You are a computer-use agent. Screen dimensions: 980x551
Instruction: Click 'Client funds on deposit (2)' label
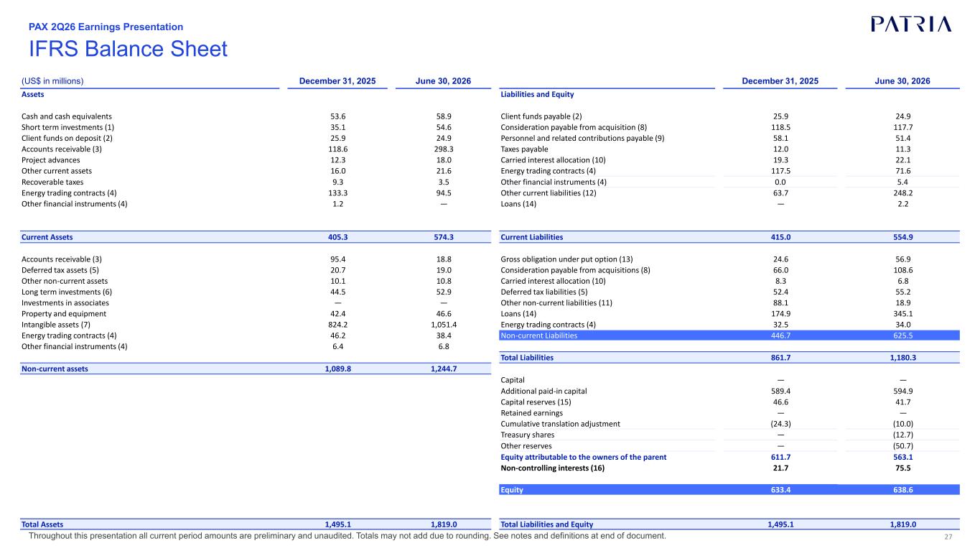pos(67,138)
